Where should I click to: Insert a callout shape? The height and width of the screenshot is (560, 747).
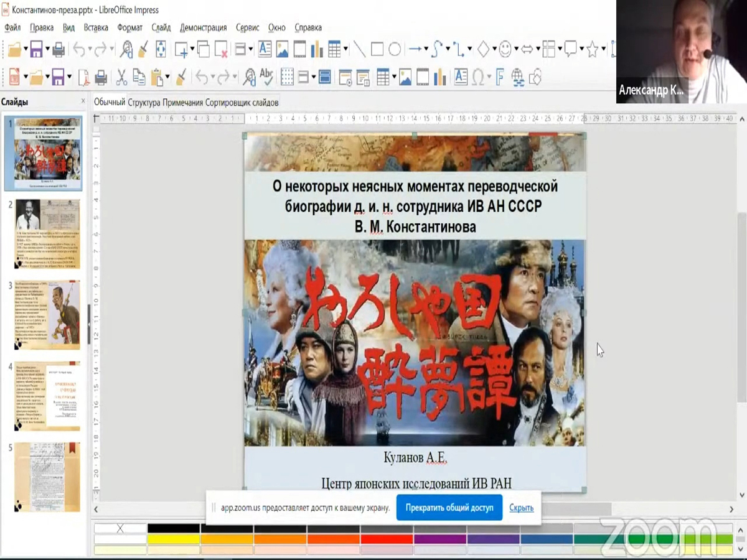570,49
